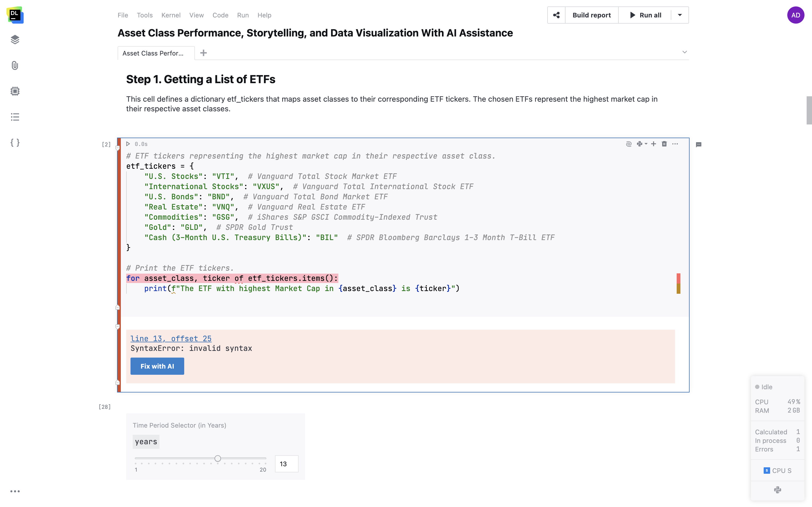Open the Variables curly braces sidebar icon
Image resolution: width=812 pixels, height=507 pixels.
tap(15, 143)
